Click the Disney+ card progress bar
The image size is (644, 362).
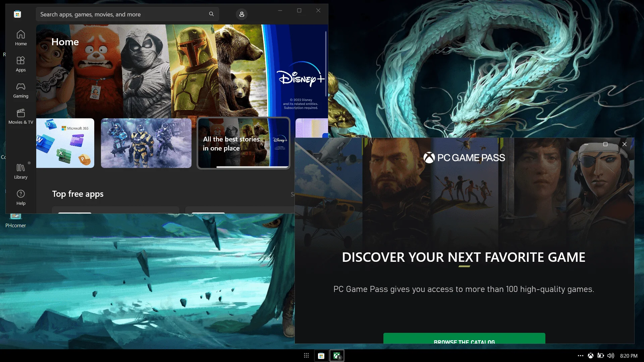(252, 167)
